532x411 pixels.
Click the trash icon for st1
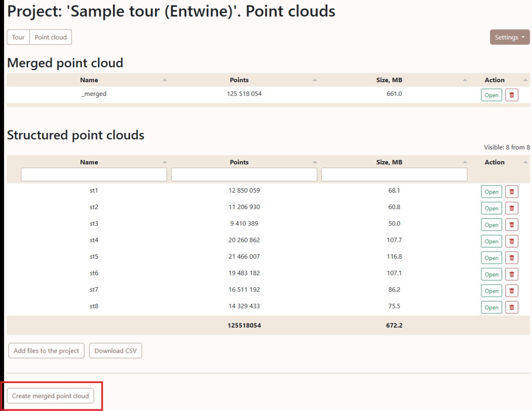(512, 192)
